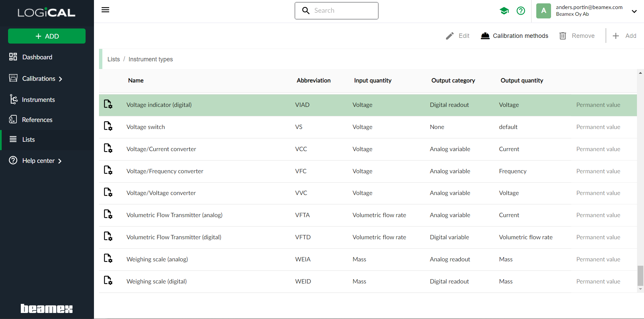Click the Edit pencil icon
Image resolution: width=644 pixels, height=319 pixels.
click(450, 36)
